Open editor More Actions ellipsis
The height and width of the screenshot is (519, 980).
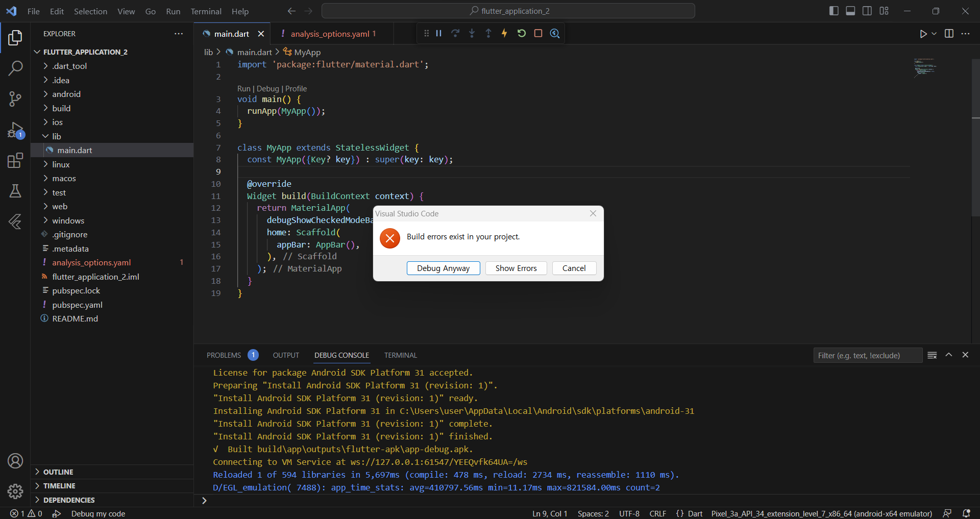click(965, 34)
